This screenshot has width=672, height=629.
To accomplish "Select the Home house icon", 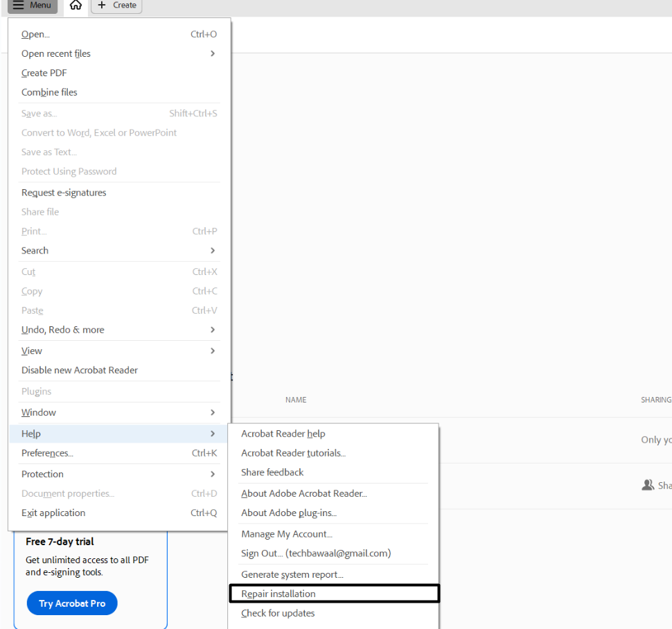I will point(76,6).
